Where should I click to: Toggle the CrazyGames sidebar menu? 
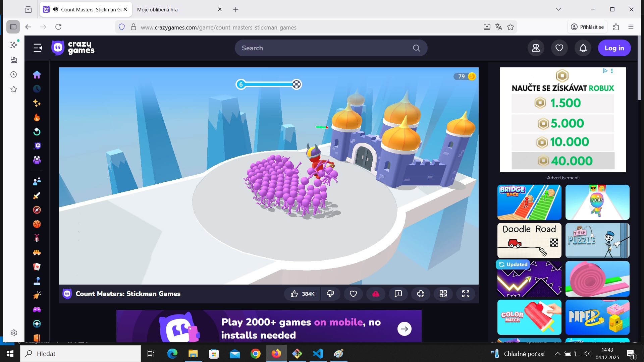coord(38,48)
